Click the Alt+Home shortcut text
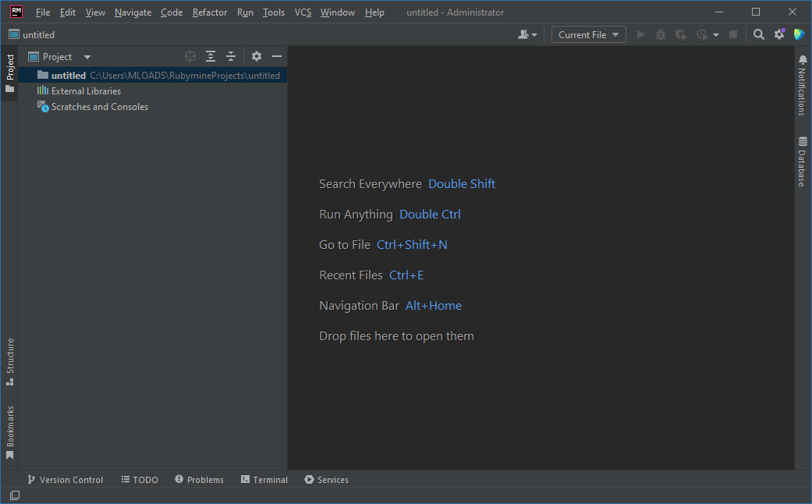This screenshot has width=812, height=504. click(434, 306)
